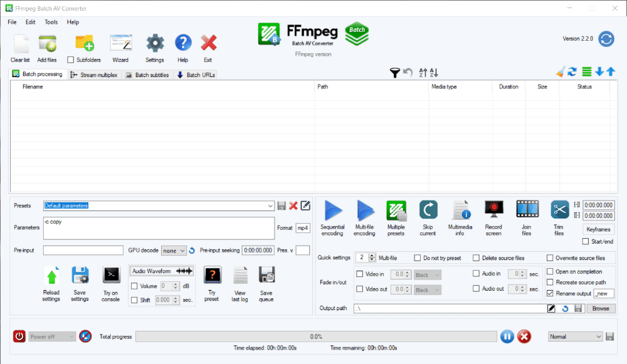Click the Save settings floppy icon
Viewport: 627px width, 364px height.
coord(80,275)
